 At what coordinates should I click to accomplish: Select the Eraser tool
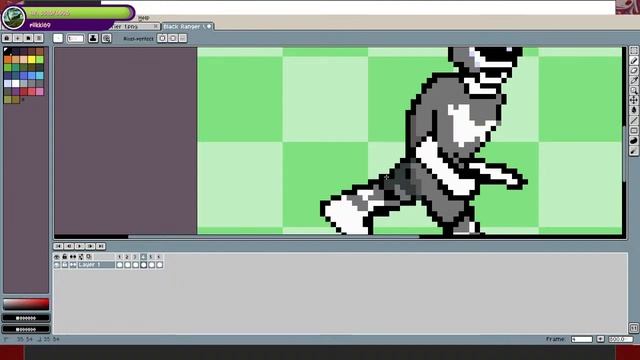click(x=633, y=71)
